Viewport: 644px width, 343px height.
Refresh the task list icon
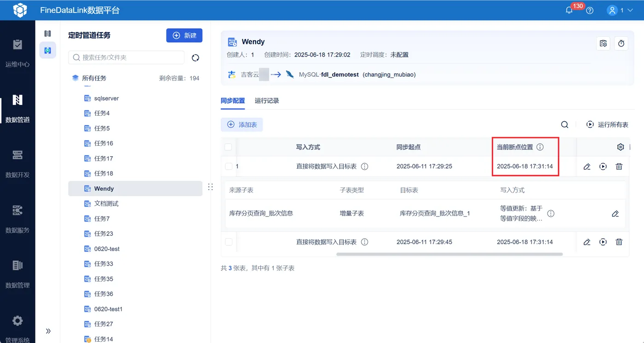click(195, 57)
